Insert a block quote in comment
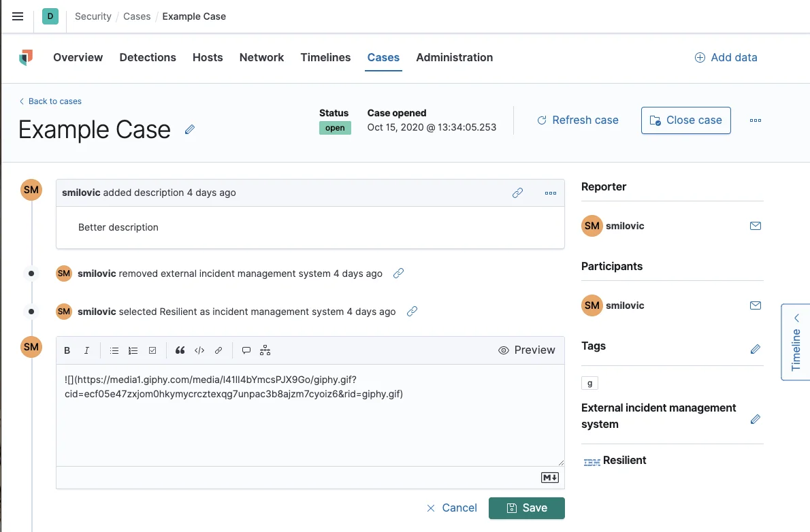The image size is (810, 532). [x=180, y=350]
